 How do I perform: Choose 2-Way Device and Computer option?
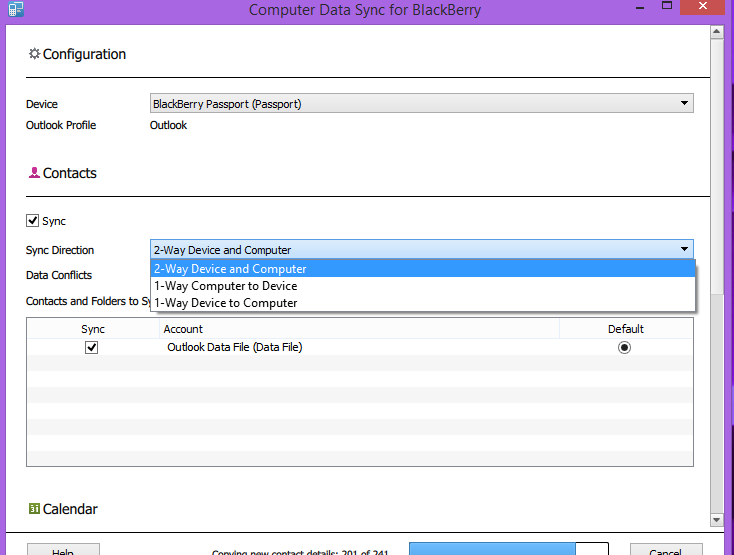(423, 269)
